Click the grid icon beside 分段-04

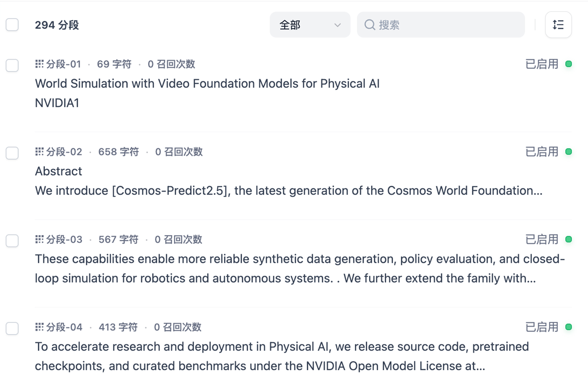pyautogui.click(x=39, y=327)
